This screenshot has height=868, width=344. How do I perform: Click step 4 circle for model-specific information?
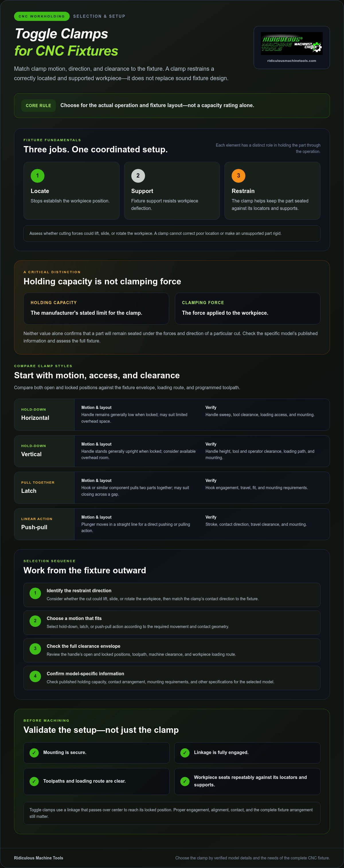tap(35, 676)
